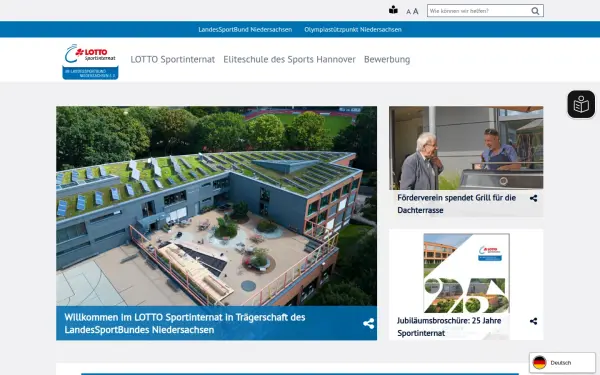Open the Willkommen im LOTTO Sportinternat headline
Image resolution: width=600 pixels, height=375 pixels.
tap(185, 323)
